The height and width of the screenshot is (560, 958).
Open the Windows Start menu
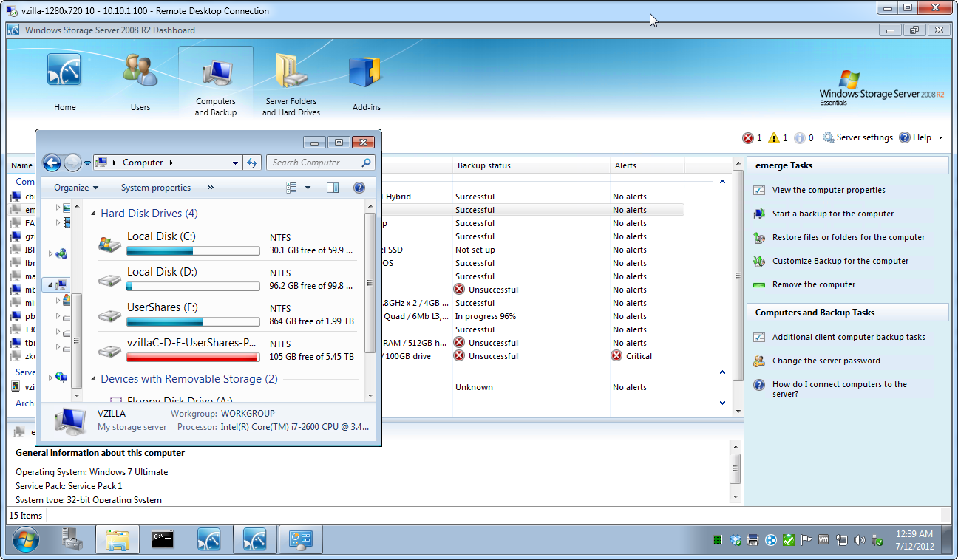[25, 540]
